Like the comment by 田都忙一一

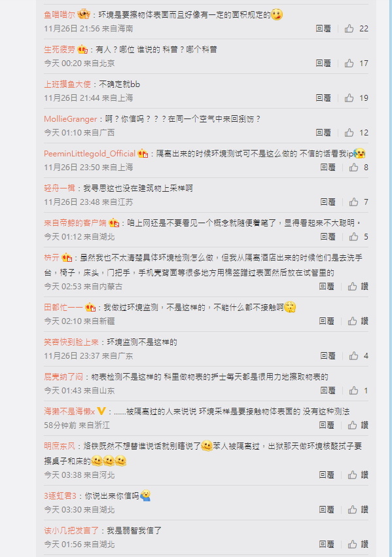(352, 321)
